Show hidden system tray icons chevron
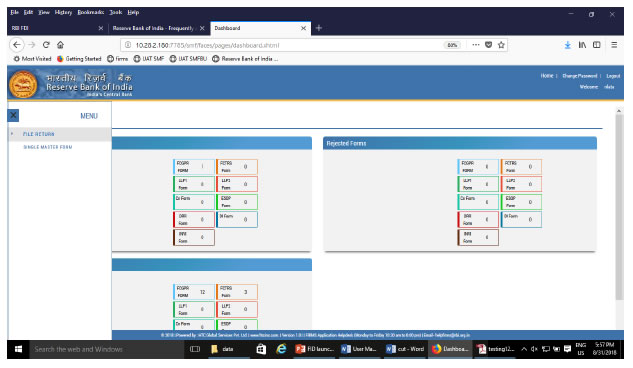 coord(524,349)
